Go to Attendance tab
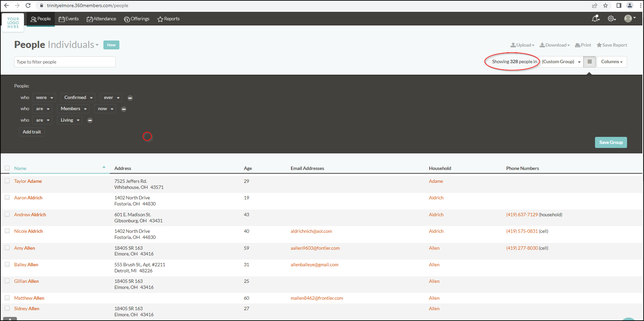644x321 pixels. point(101,19)
